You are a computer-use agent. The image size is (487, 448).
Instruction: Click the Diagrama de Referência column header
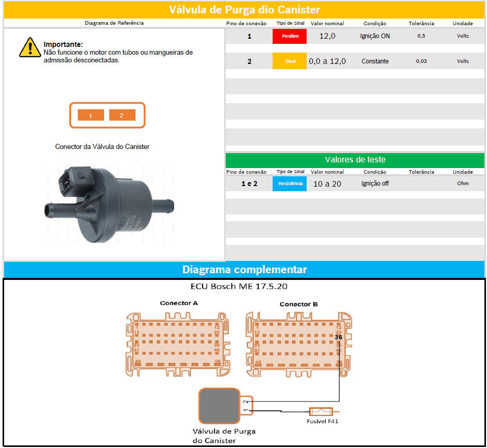tap(114, 23)
